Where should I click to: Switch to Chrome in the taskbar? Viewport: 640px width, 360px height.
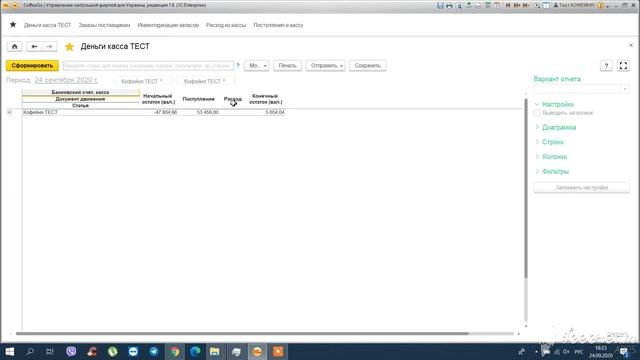click(x=175, y=351)
